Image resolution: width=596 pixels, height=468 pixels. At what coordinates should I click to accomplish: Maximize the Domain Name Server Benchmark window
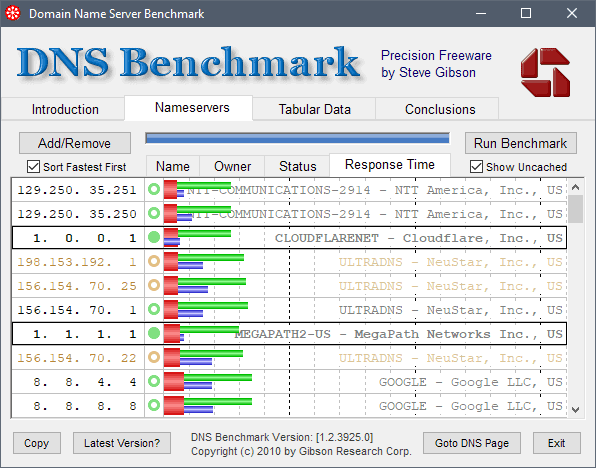point(526,13)
